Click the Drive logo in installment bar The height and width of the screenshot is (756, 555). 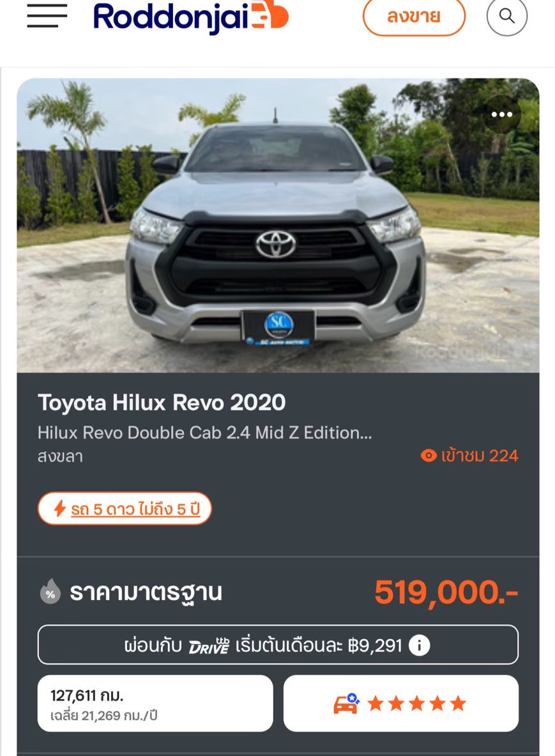[x=209, y=645]
